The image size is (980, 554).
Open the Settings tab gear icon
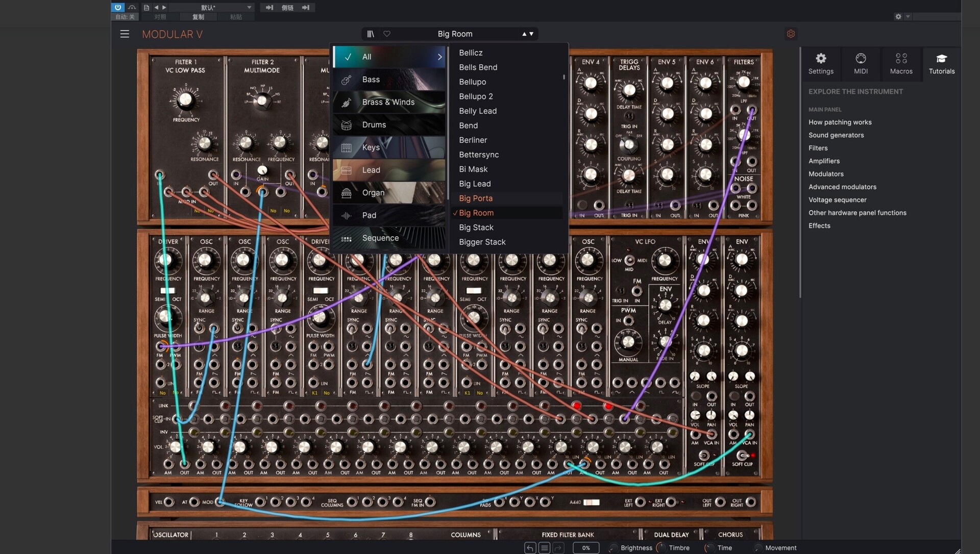click(821, 64)
